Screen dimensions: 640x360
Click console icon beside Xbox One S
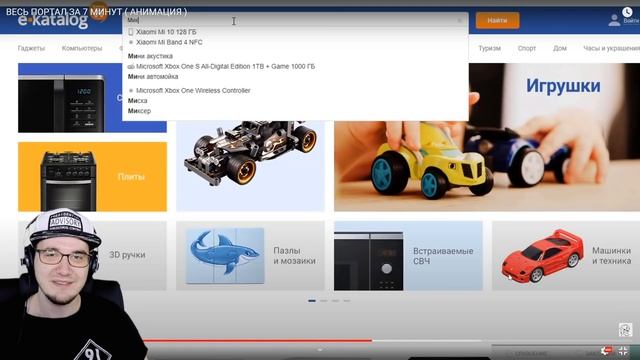point(131,66)
